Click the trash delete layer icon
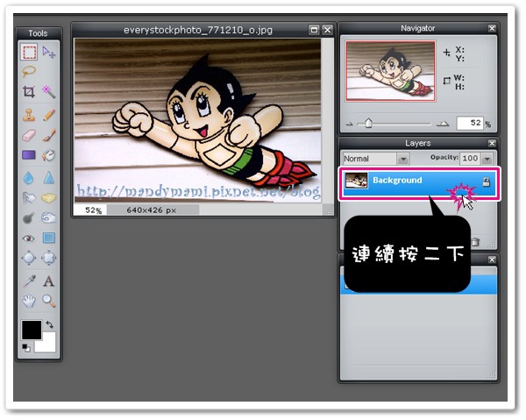Screen dimensions: 526x420 [475, 241]
